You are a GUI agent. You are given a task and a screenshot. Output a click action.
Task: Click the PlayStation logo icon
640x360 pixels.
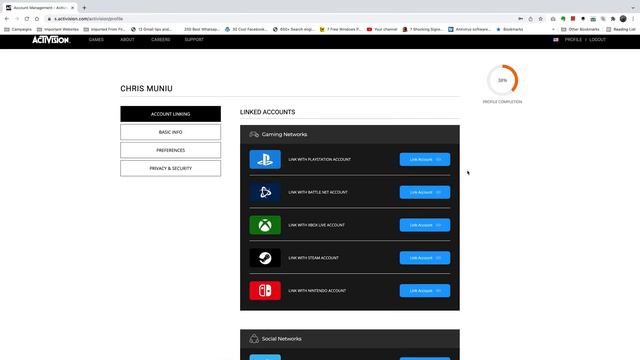pos(265,159)
